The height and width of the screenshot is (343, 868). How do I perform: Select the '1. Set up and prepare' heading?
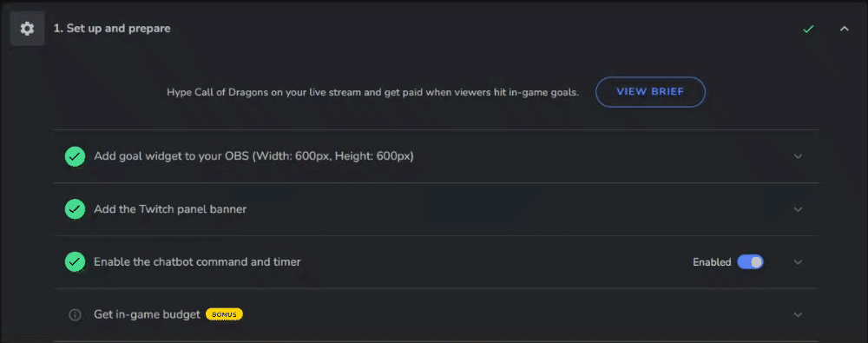click(x=112, y=29)
